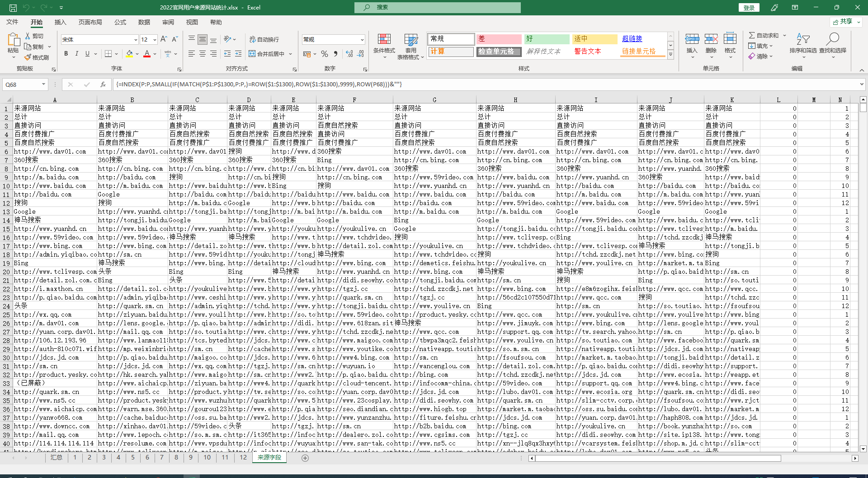
Task: Toggle center horizontal alignment
Action: (x=203, y=54)
